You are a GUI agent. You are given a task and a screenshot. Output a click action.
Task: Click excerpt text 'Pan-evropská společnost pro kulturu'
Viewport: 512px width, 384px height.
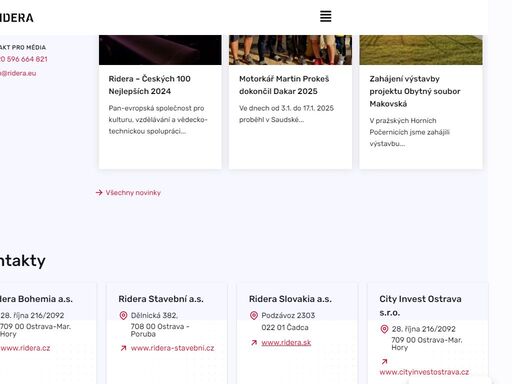[x=158, y=120]
